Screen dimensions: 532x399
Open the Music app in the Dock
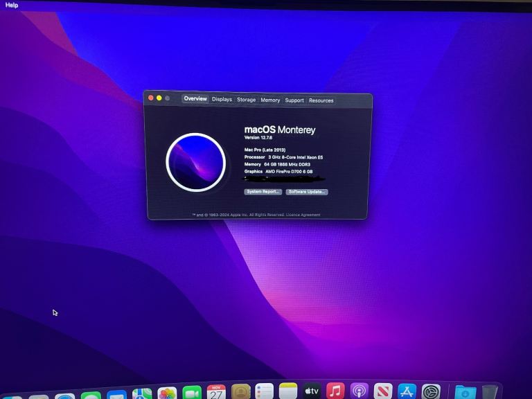pyautogui.click(x=335, y=391)
